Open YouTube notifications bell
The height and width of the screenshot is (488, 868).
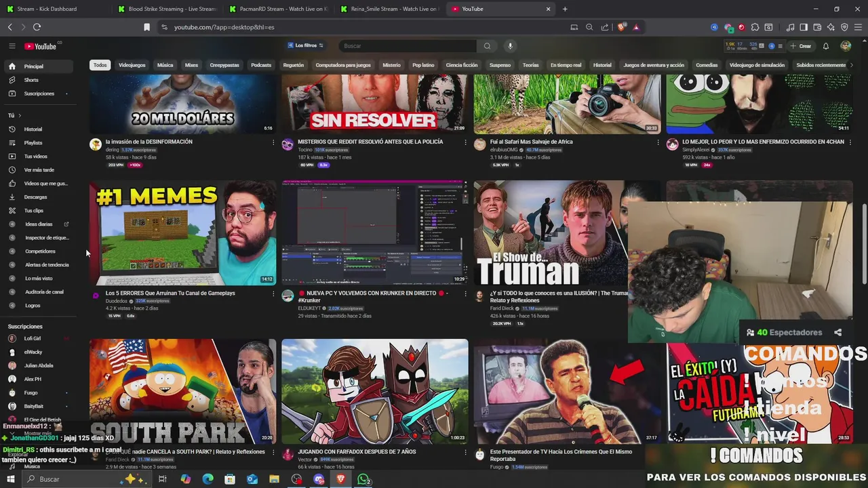[825, 46]
